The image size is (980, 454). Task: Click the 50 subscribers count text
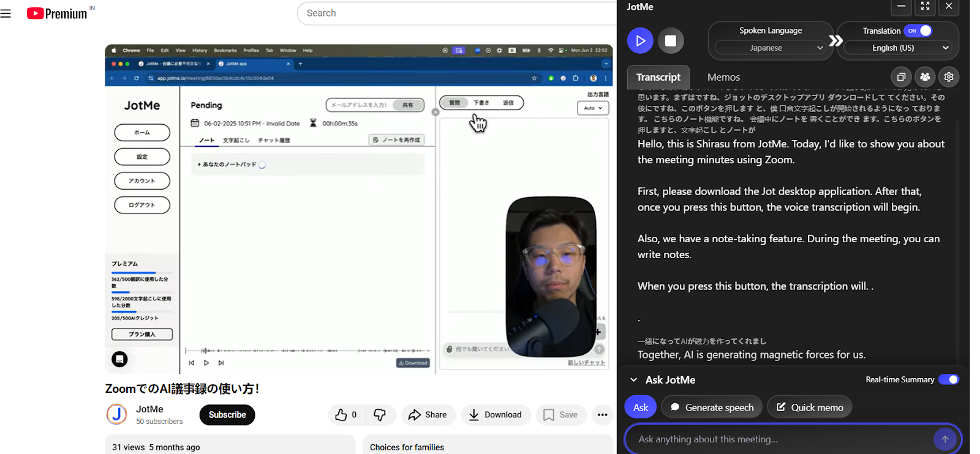pyautogui.click(x=159, y=422)
